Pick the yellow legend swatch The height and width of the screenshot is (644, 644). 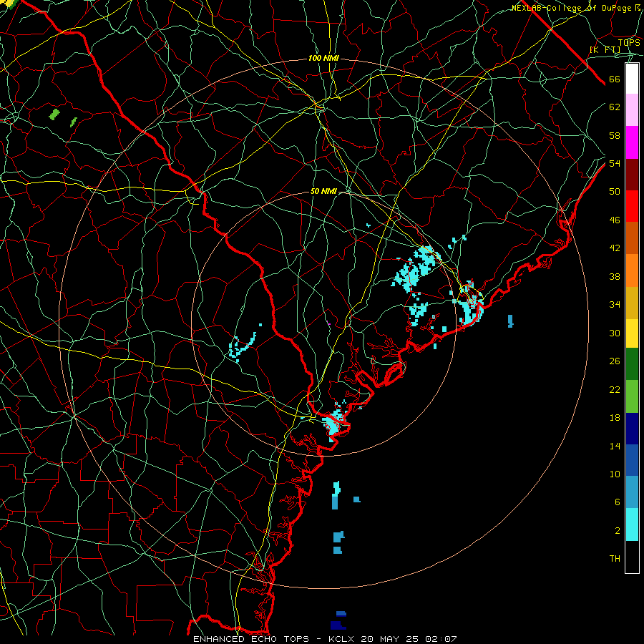632,333
